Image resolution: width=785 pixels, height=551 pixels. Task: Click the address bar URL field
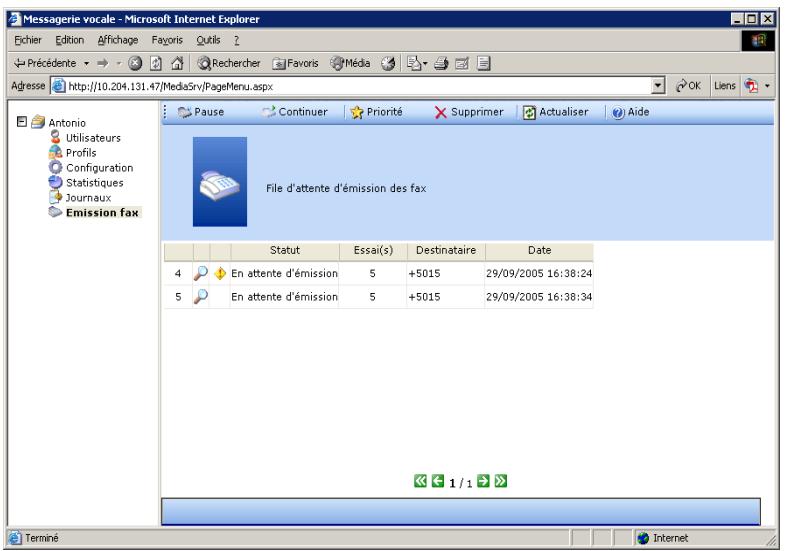(350, 86)
